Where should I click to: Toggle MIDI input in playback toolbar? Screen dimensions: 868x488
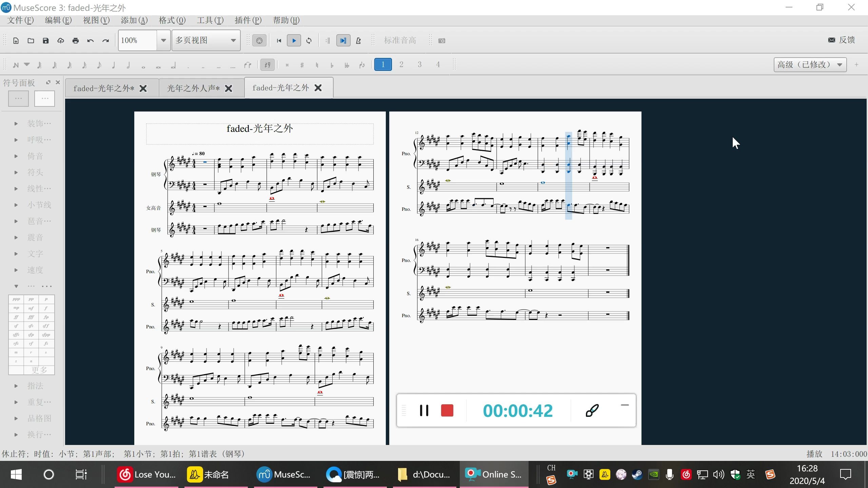pos(259,41)
